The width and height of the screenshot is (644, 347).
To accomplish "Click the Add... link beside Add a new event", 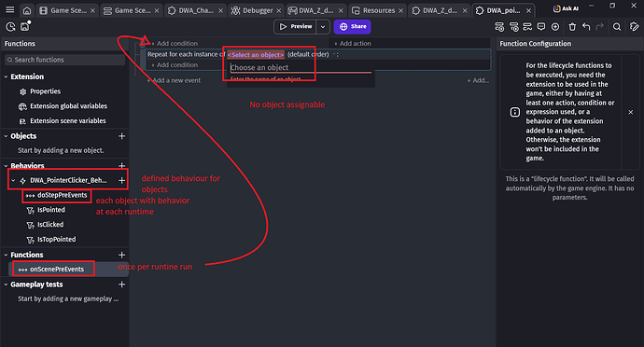I will point(478,80).
